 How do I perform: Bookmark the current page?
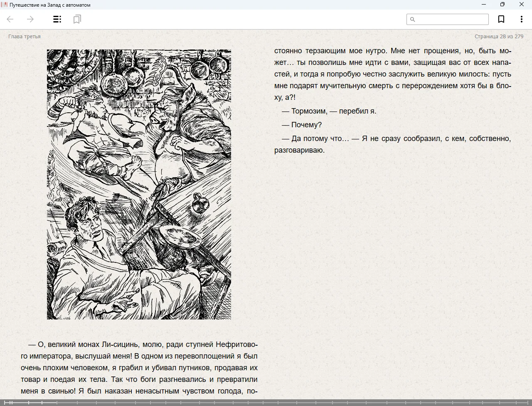501,19
